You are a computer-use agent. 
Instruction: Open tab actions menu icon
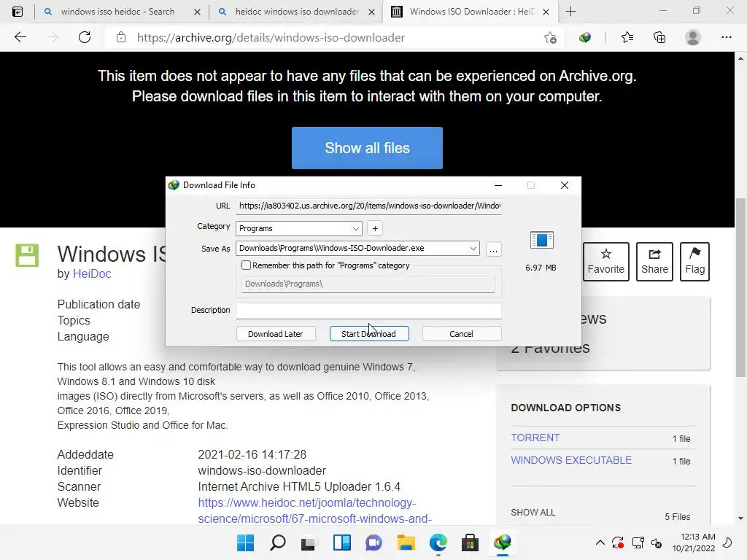(18, 12)
